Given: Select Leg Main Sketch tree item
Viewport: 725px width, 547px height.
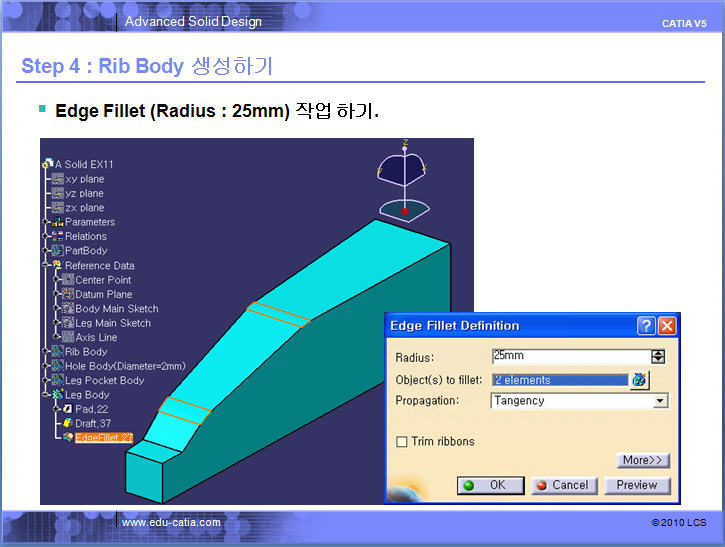Looking at the screenshot, I should pos(113,323).
